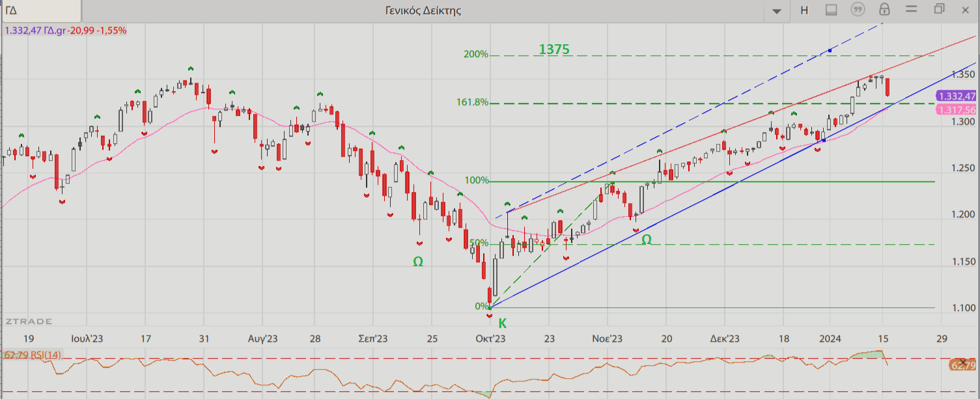Image resolution: width=980 pixels, height=399 pixels.
Task: Click the Ιουλ'23 date axis label
Action: [86, 338]
